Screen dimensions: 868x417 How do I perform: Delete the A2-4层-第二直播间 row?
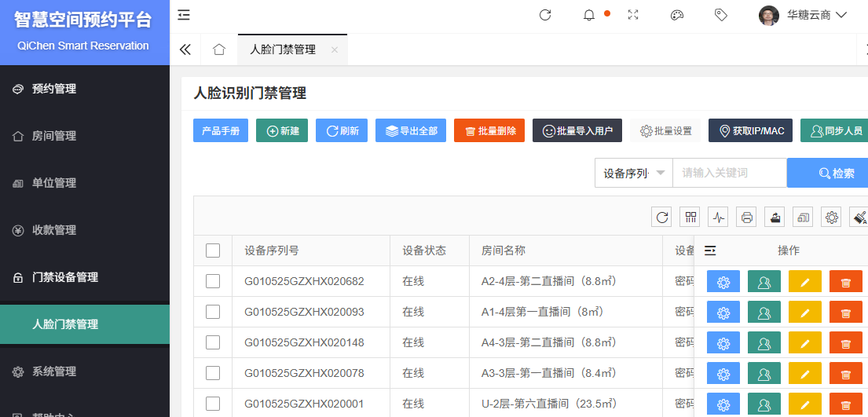[x=846, y=282]
